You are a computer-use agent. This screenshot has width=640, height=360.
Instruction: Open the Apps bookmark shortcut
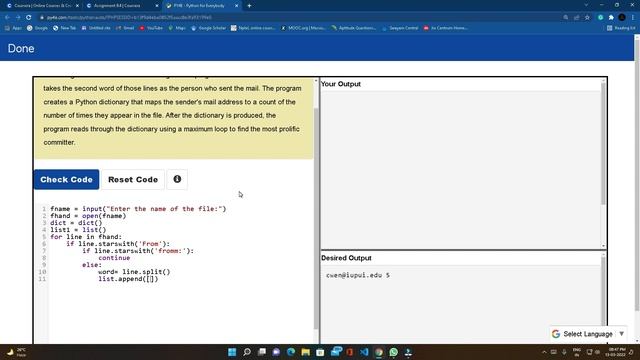pyautogui.click(x=13, y=28)
